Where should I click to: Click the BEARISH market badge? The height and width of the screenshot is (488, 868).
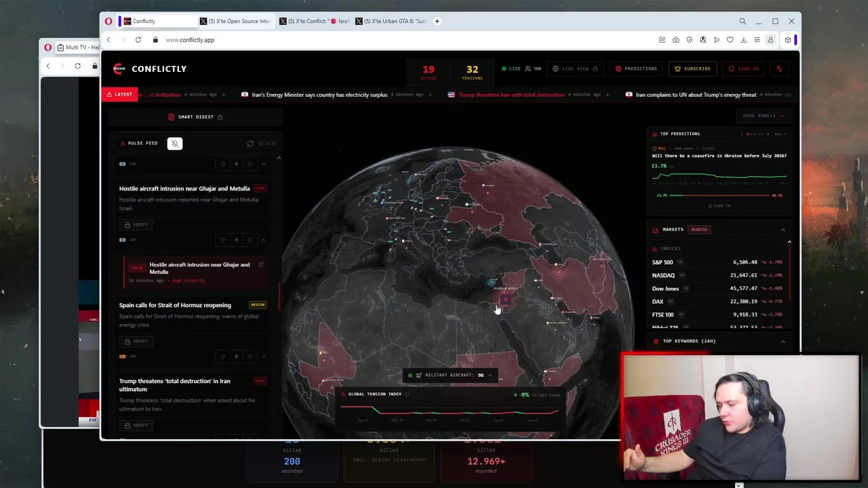coord(699,230)
